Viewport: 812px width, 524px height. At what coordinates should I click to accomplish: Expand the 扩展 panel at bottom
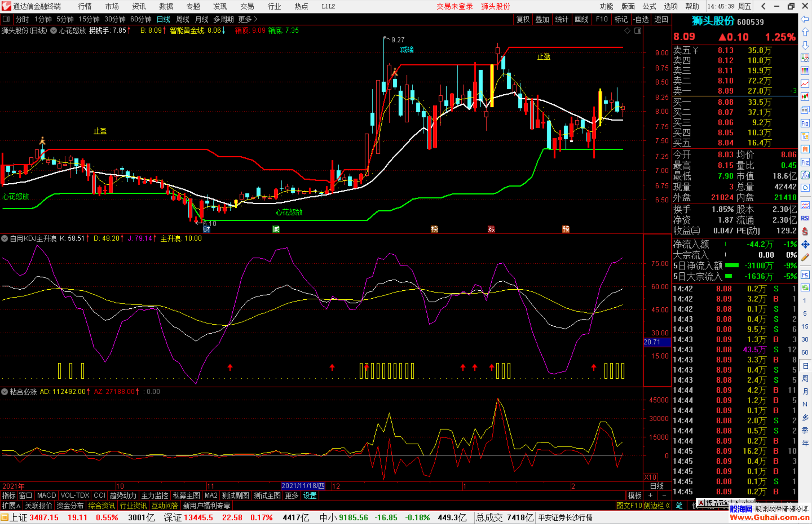11,506
